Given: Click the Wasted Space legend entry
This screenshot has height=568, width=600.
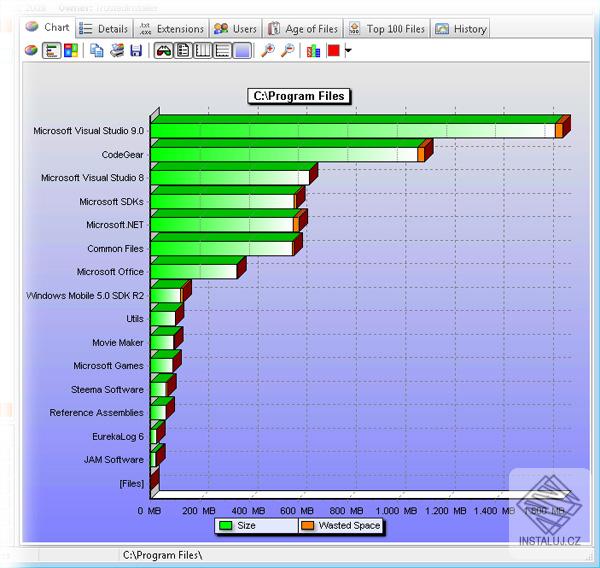Looking at the screenshot, I should coord(341,526).
